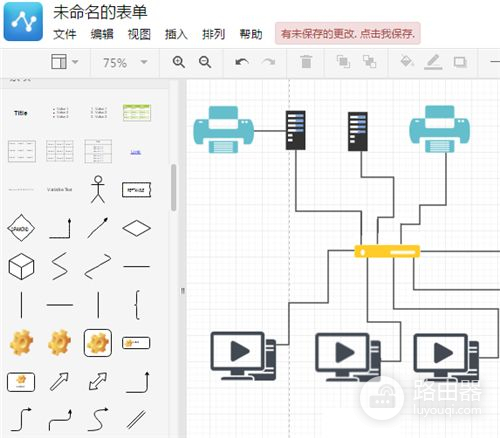The image size is (500, 438).
Task: Select the double parallel line shape
Action: [x=136, y=419]
